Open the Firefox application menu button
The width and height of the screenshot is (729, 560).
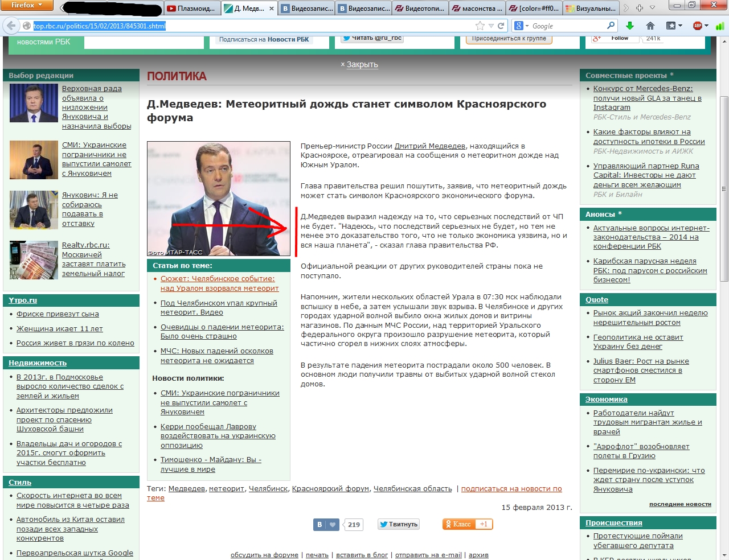click(27, 5)
